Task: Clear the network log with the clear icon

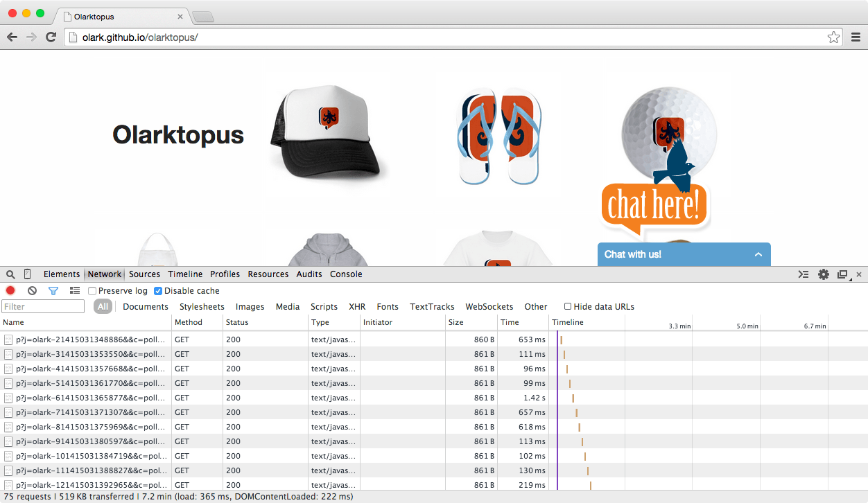Action: point(32,291)
